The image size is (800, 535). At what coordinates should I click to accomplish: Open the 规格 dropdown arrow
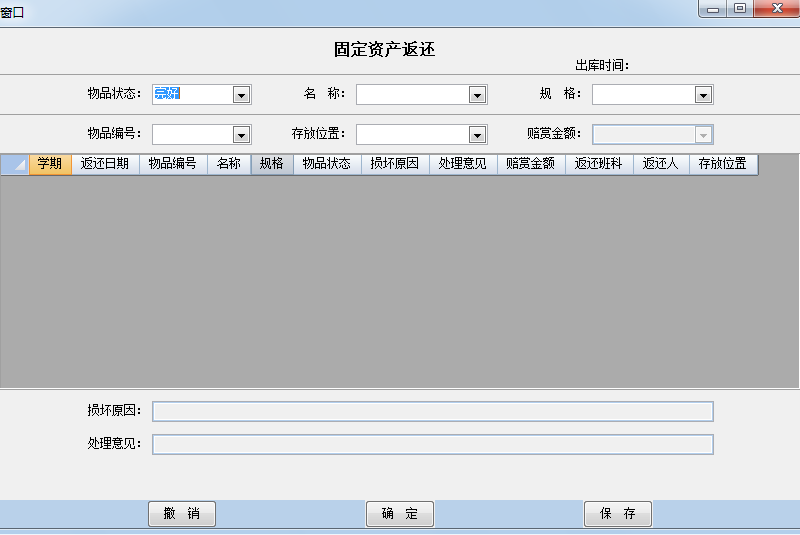point(703,95)
